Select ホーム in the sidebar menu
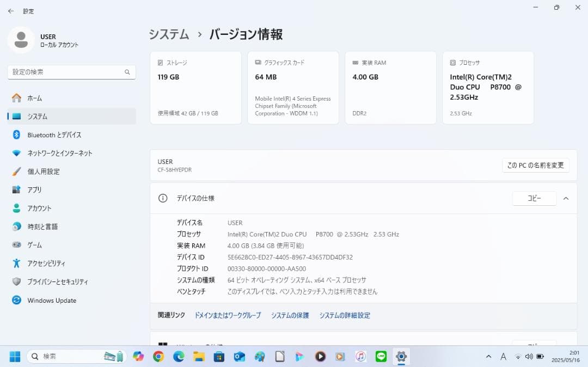 tap(35, 98)
